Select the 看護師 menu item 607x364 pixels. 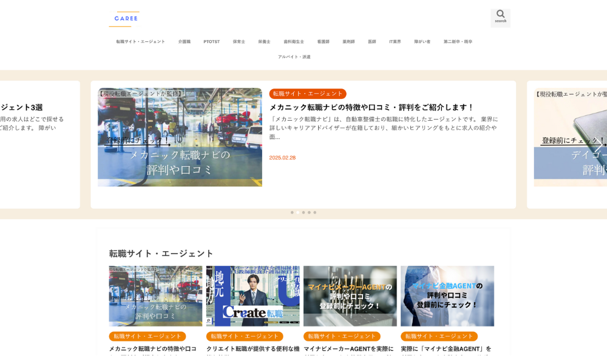click(323, 42)
